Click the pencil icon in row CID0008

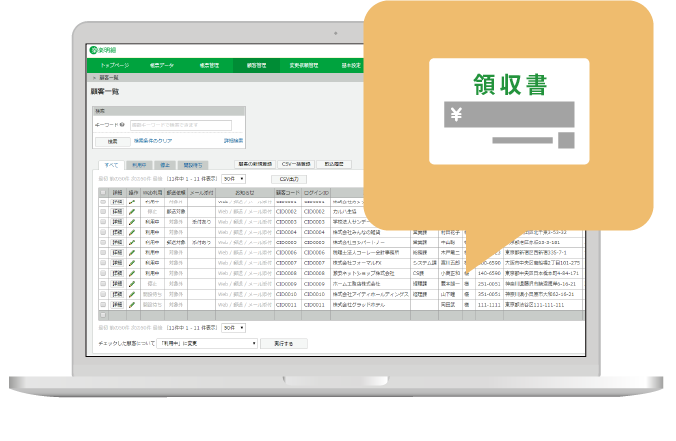(132, 273)
